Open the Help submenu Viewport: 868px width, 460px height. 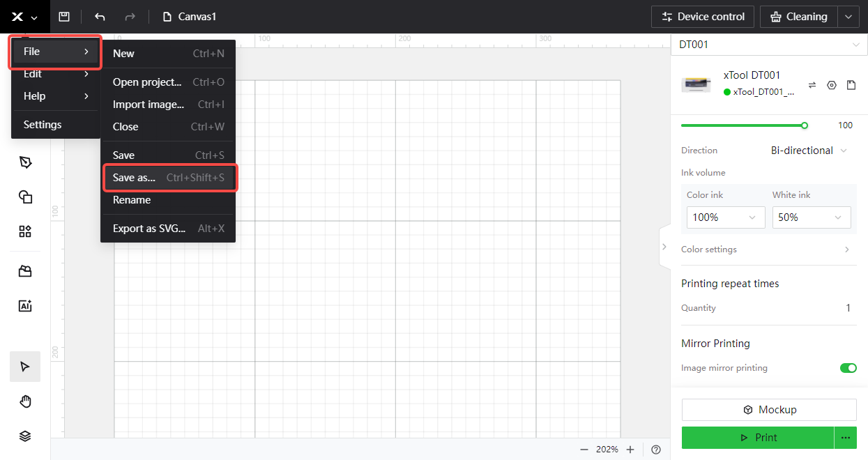pos(56,96)
